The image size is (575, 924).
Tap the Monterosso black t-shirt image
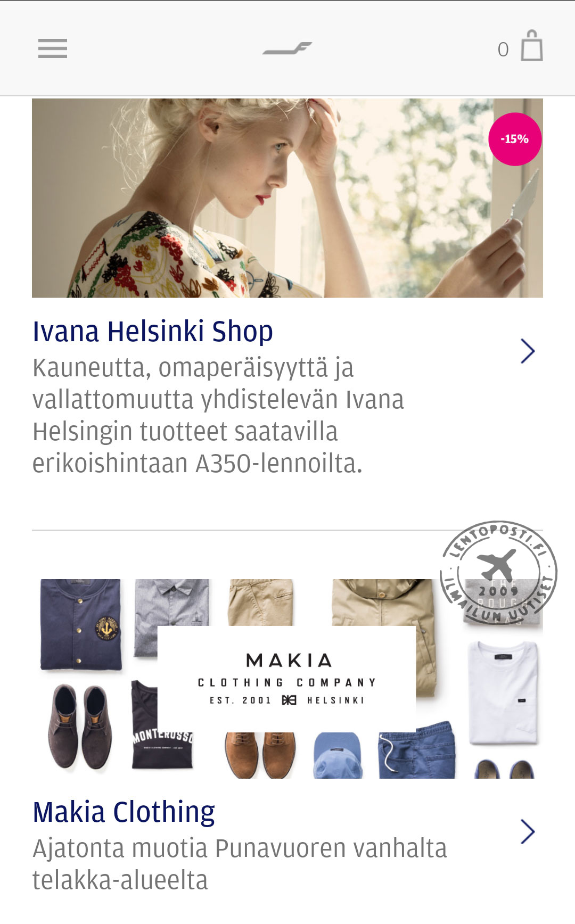point(162,725)
